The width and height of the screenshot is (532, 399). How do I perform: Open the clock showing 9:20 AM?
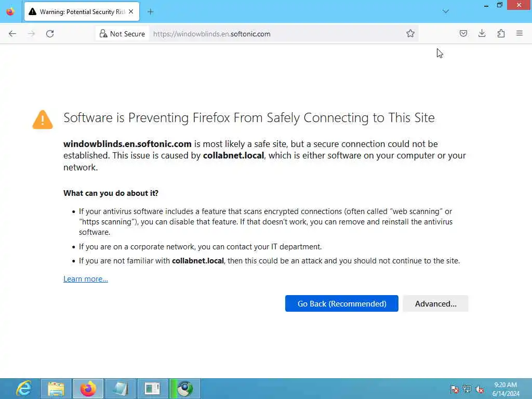coord(506,389)
